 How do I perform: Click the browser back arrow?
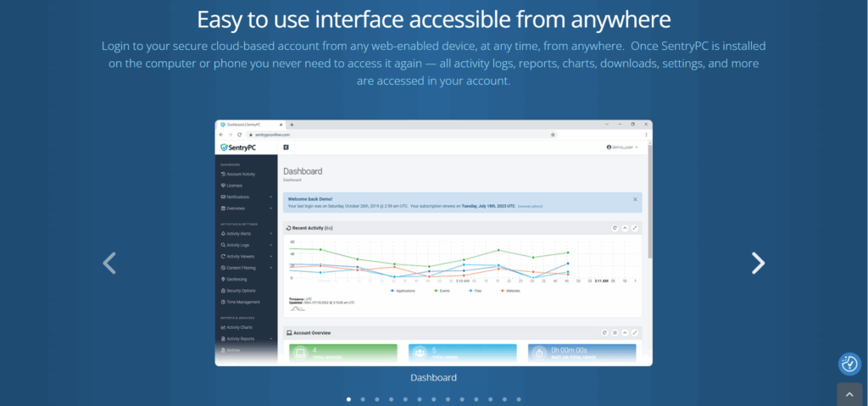[221, 135]
